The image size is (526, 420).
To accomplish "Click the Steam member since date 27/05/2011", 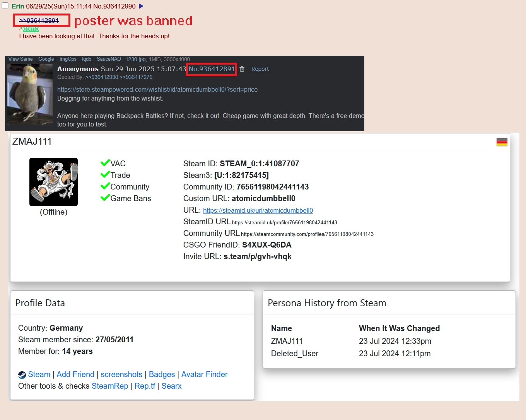I will (x=114, y=340).
